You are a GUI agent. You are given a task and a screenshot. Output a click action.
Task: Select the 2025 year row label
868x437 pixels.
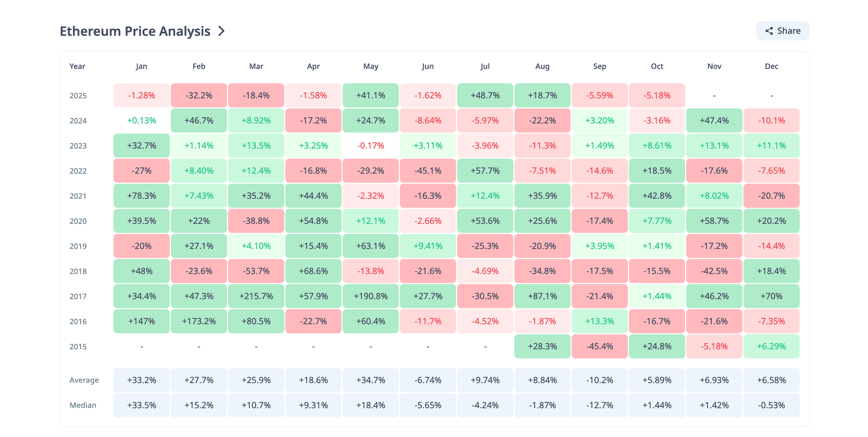[x=78, y=96]
